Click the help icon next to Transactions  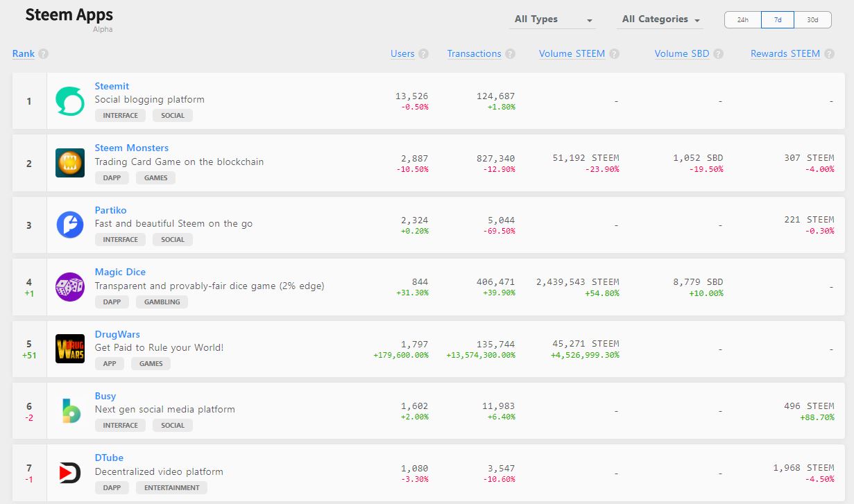pos(510,54)
